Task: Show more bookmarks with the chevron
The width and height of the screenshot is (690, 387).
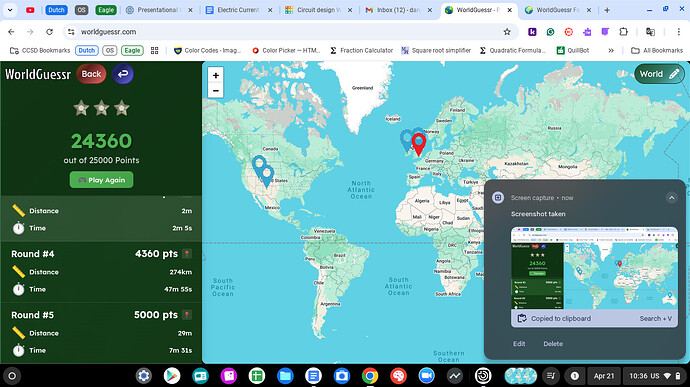Action: [611, 51]
